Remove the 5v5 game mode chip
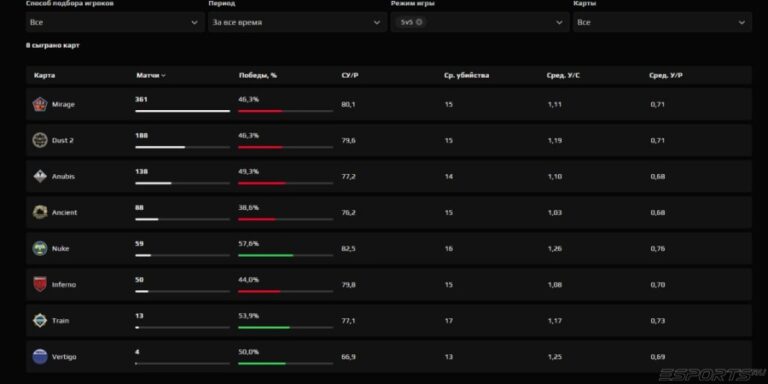Image resolution: width=768 pixels, height=384 pixels. 419,22
